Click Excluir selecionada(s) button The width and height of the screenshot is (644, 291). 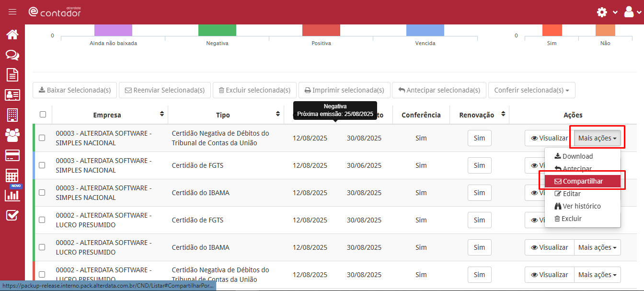[x=254, y=90]
